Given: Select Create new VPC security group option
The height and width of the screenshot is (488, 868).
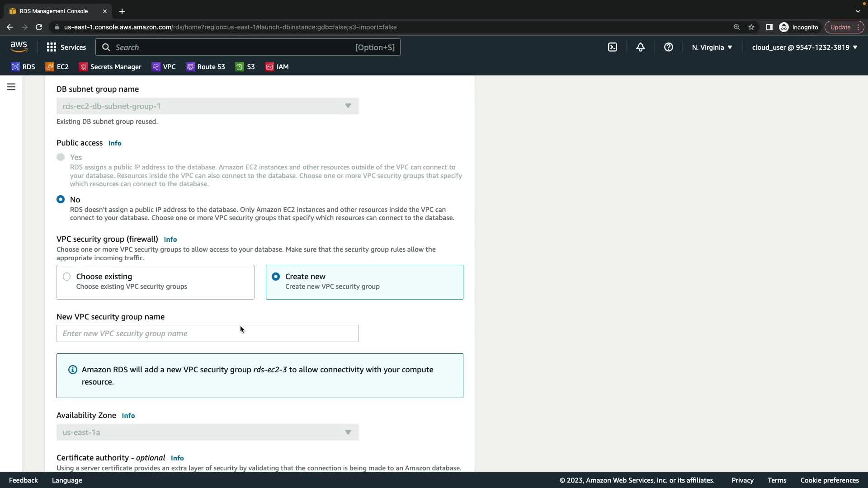Looking at the screenshot, I should 276,277.
